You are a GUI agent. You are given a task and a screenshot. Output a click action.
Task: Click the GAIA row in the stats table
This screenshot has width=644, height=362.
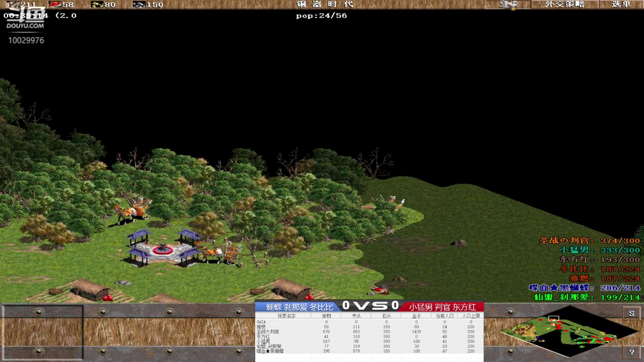(369, 322)
